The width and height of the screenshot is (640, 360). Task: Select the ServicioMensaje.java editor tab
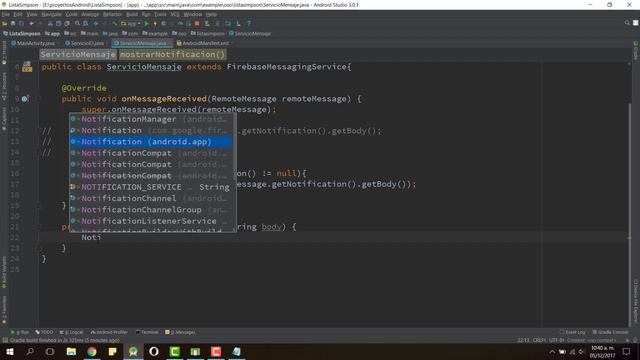pyautogui.click(x=142, y=43)
